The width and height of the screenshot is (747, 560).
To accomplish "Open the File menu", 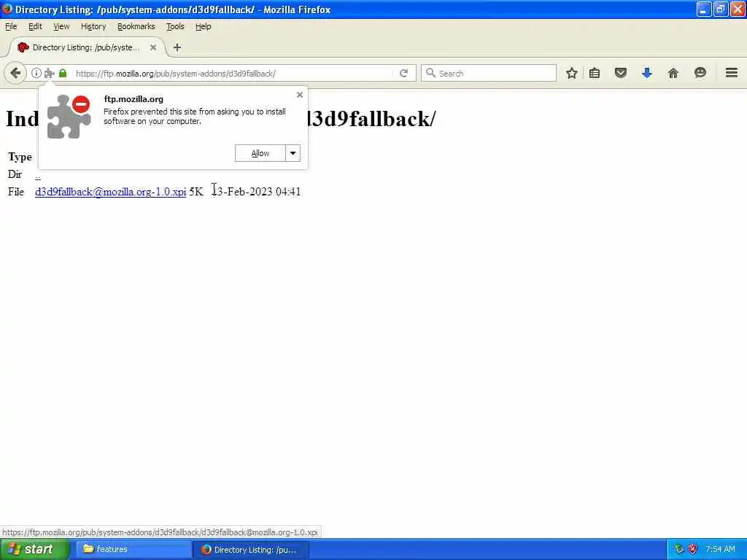I will [11, 27].
